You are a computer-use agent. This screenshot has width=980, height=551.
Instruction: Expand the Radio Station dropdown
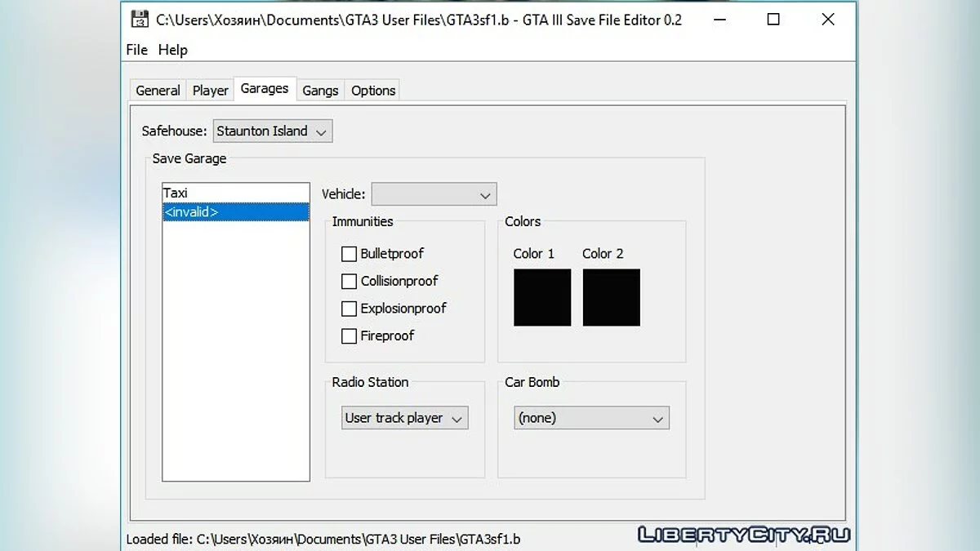pyautogui.click(x=404, y=418)
